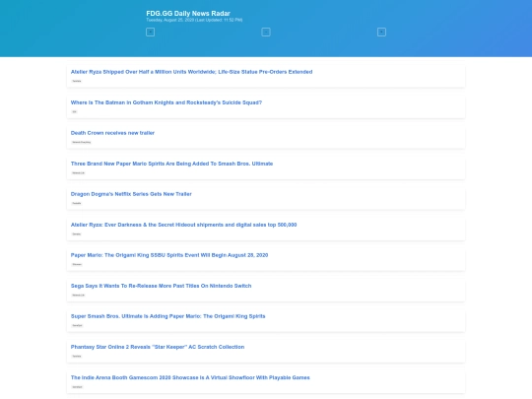
Task: Click the source tag under Where Is The Batman headline
Action: (x=74, y=111)
